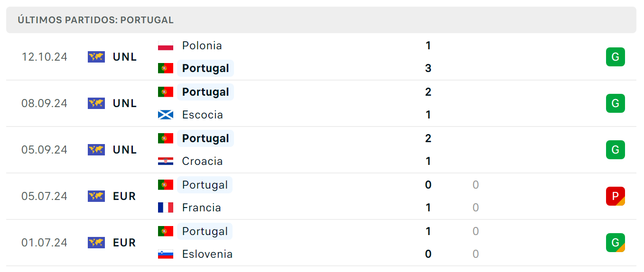The width and height of the screenshot is (644, 272).
Task: Click the world map icon beside 08.09.24
Action: 96,103
